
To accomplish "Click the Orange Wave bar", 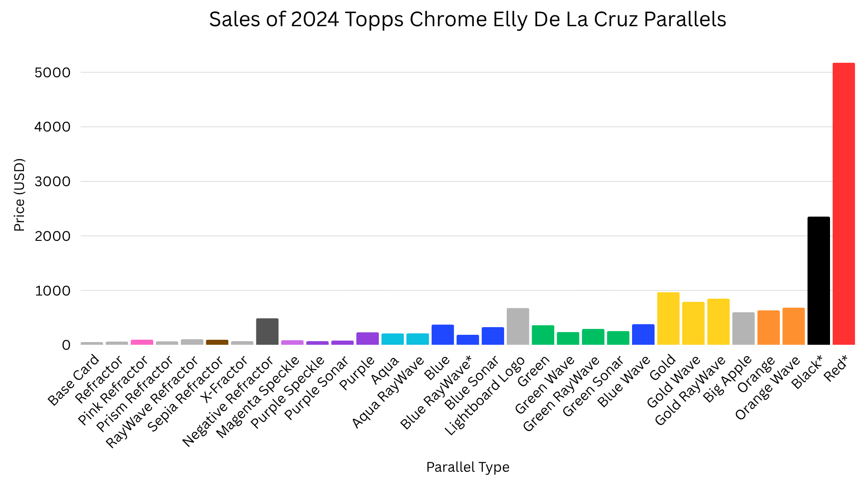I will (793, 326).
